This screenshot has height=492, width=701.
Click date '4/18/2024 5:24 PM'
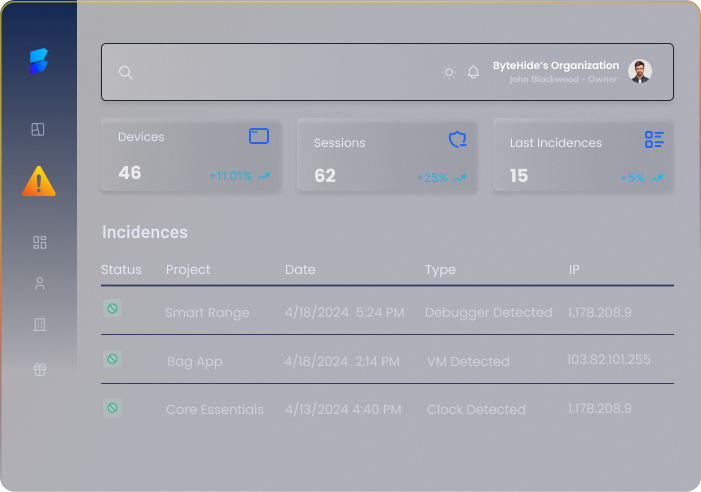pos(345,312)
